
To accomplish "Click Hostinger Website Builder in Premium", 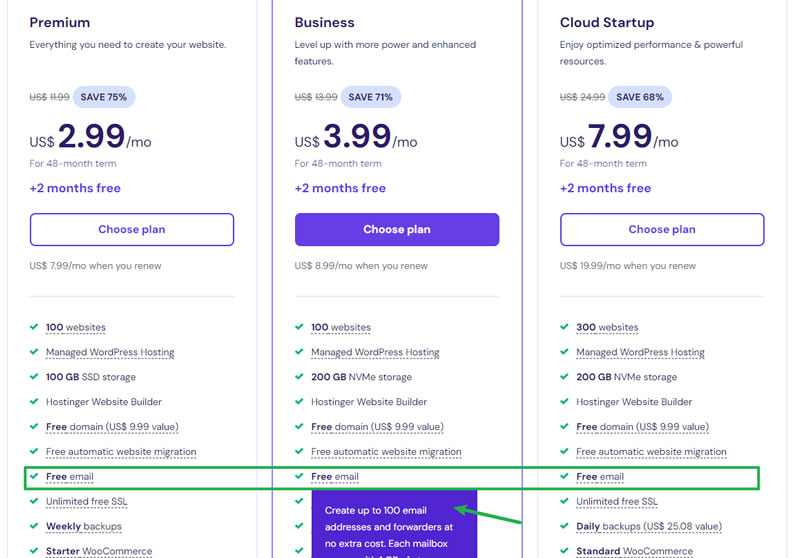I will tap(104, 402).
